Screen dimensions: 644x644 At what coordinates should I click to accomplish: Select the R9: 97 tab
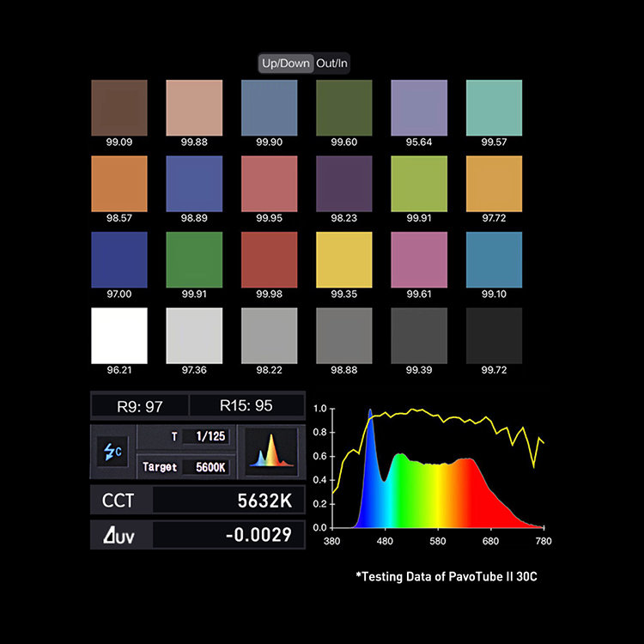pyautogui.click(x=139, y=405)
